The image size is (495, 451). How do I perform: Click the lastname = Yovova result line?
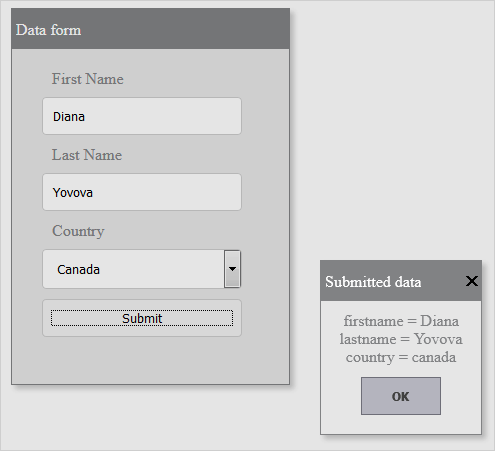point(401,339)
